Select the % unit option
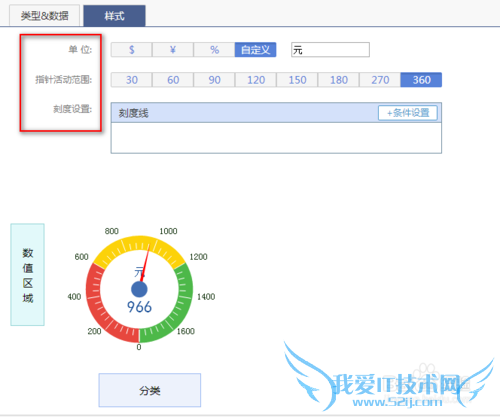The image size is (500, 417). pyautogui.click(x=214, y=50)
